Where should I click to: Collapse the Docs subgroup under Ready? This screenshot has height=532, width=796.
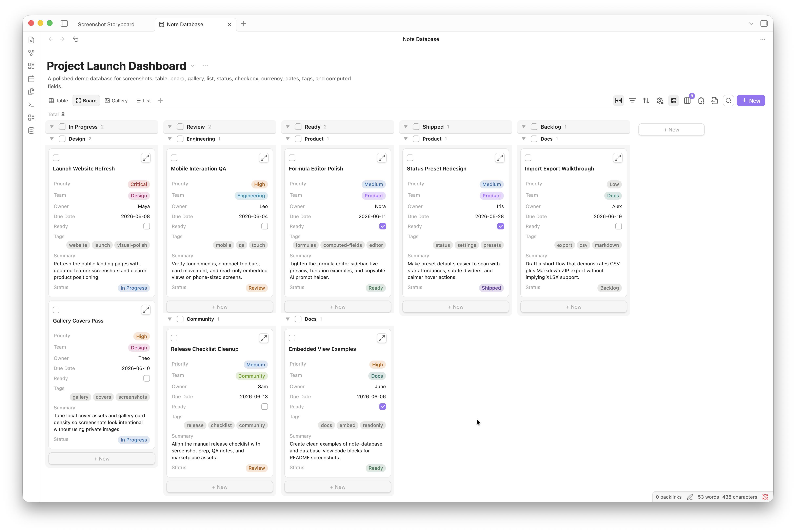[x=288, y=319]
